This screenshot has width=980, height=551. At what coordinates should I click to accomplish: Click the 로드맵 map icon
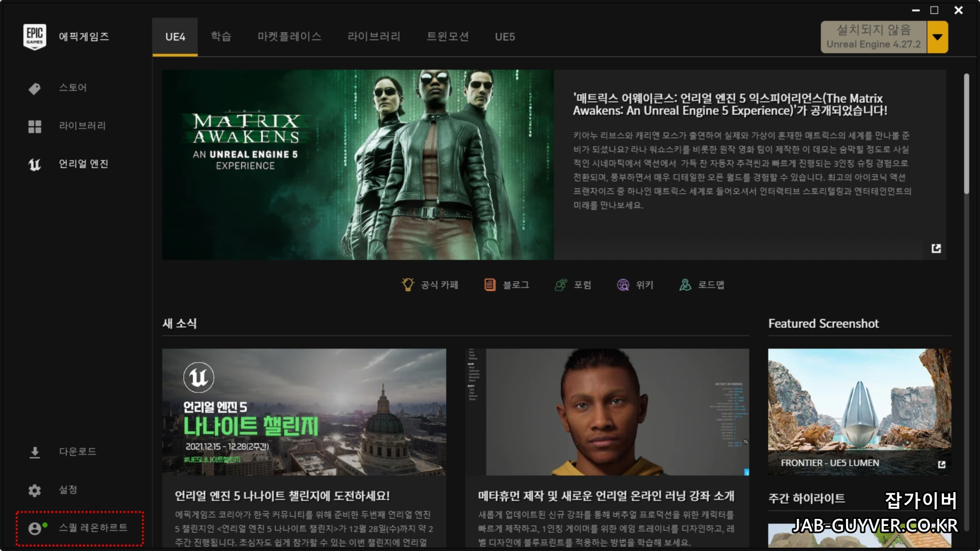(685, 285)
